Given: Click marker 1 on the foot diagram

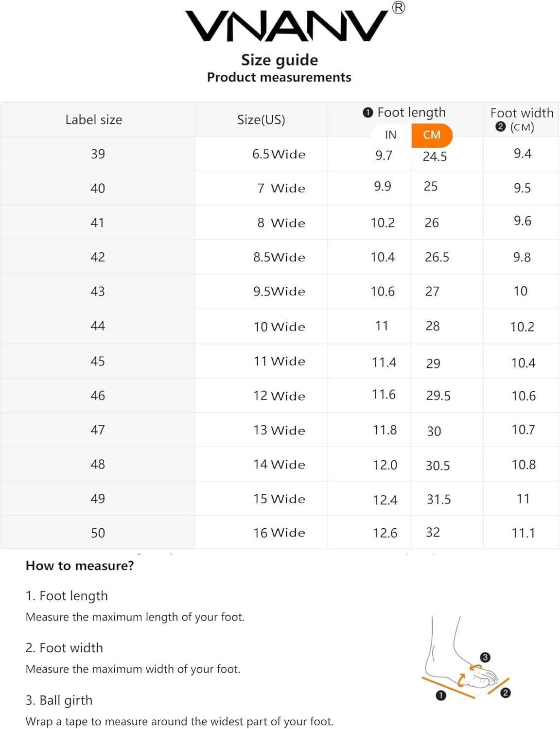Looking at the screenshot, I should pos(441,695).
